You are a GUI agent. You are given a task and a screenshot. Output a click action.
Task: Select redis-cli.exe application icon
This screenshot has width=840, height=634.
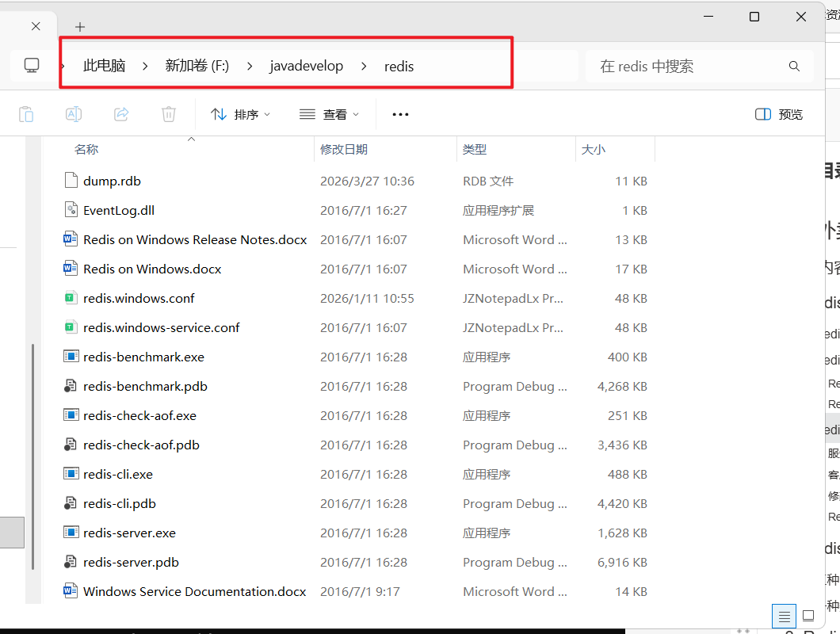coord(71,474)
